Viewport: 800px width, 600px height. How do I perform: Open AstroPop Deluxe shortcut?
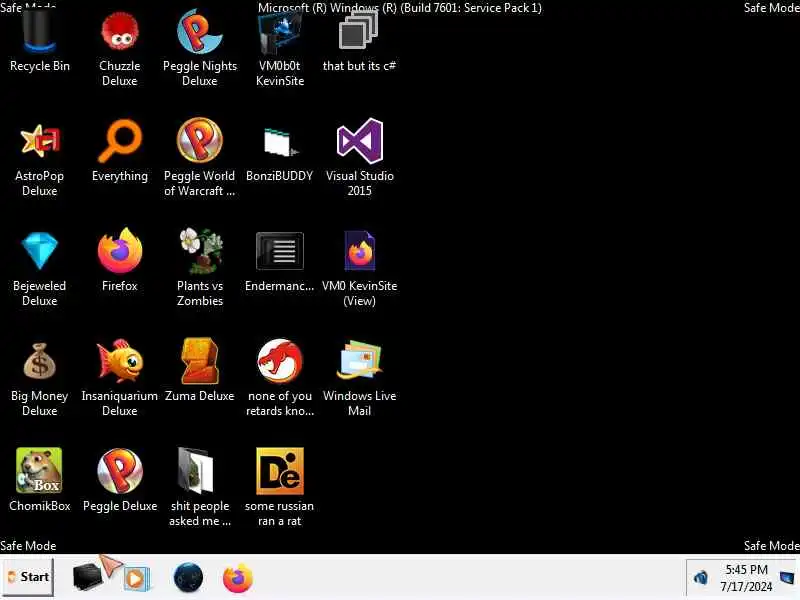click(40, 141)
